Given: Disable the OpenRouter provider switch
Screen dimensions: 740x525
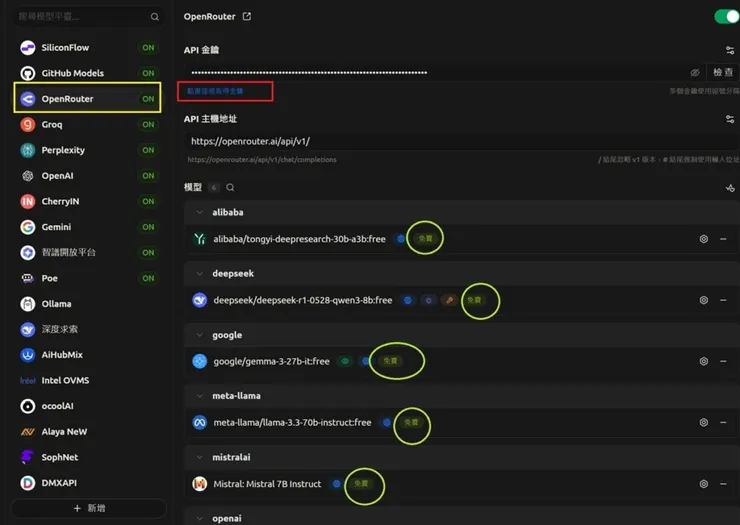Looking at the screenshot, I should pos(727,17).
